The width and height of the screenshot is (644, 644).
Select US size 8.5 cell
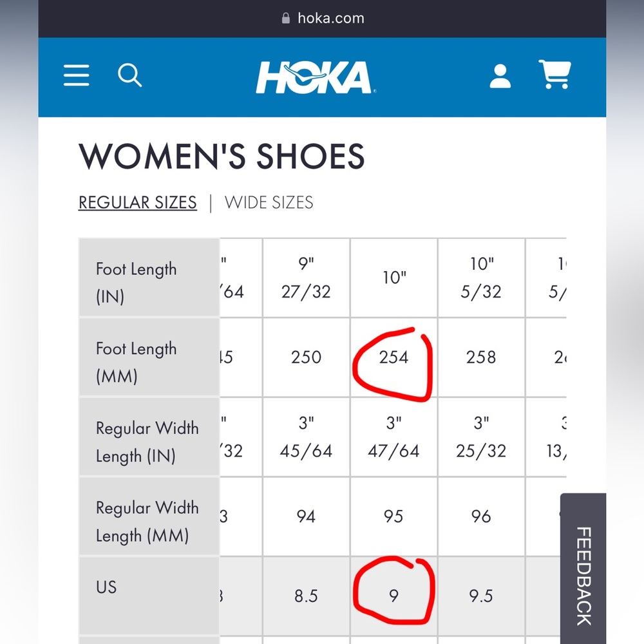[x=306, y=596]
